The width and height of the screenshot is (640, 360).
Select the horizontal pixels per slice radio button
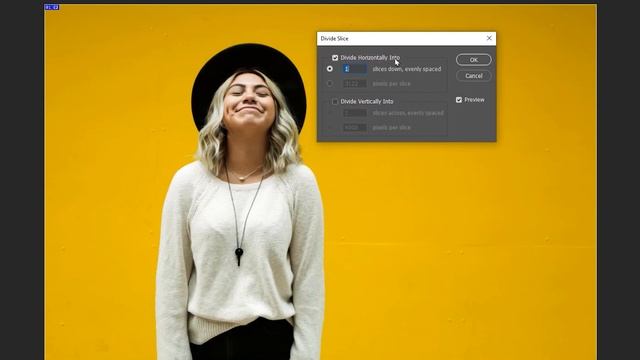[x=330, y=84]
